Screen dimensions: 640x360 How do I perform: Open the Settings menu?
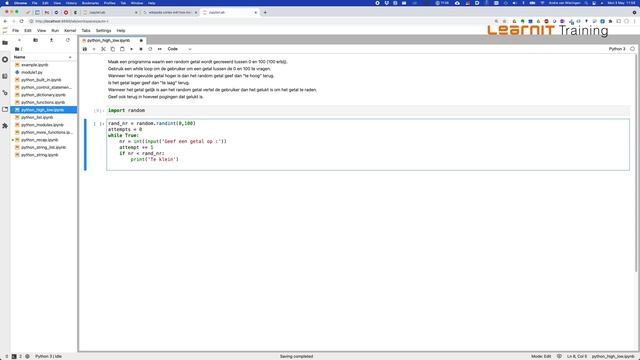click(x=103, y=31)
